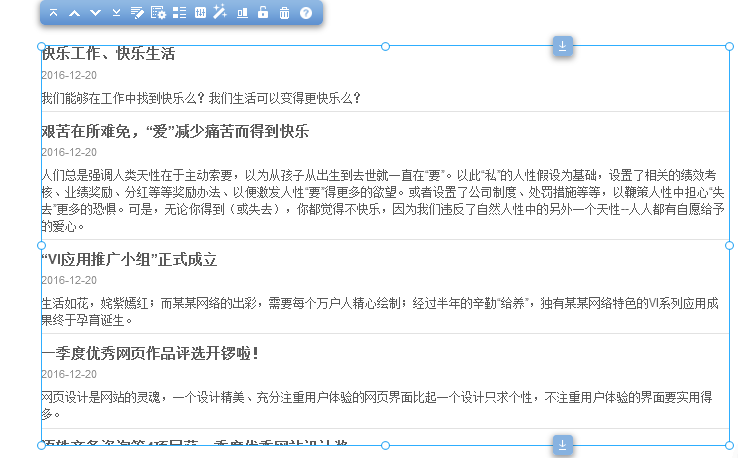The height and width of the screenshot is (458, 738).
Task: Click the bottom download arrow handle
Action: click(563, 445)
